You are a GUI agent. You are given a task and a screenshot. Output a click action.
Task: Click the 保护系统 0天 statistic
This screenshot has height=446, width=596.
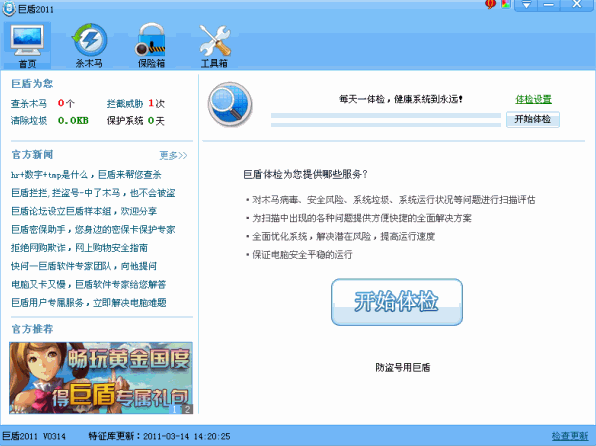pyautogui.click(x=136, y=121)
